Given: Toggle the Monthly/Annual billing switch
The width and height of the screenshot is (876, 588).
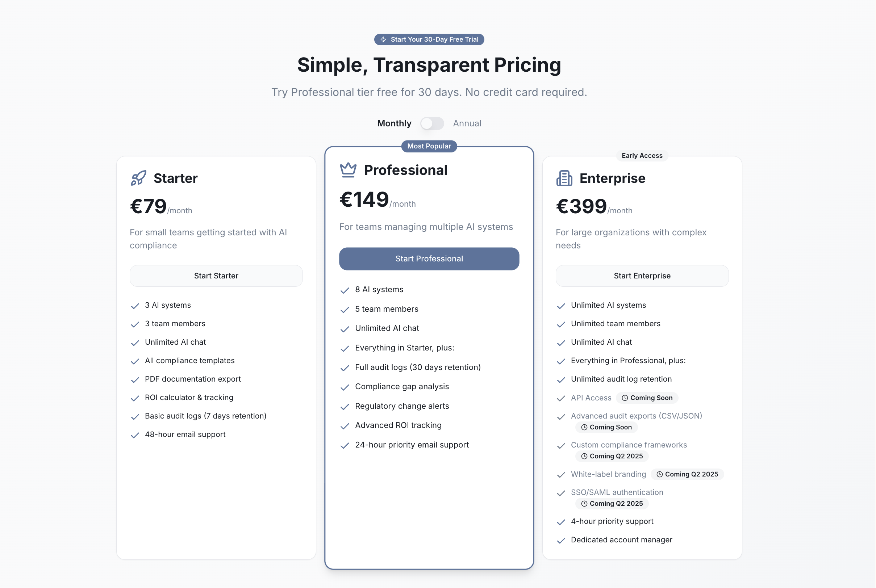Looking at the screenshot, I should tap(432, 123).
